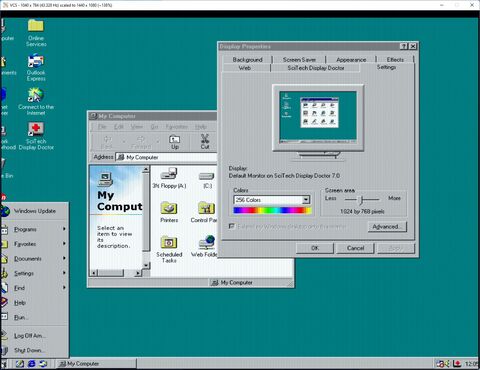
Task: Click the Windows Update globe icon
Action: [5, 211]
